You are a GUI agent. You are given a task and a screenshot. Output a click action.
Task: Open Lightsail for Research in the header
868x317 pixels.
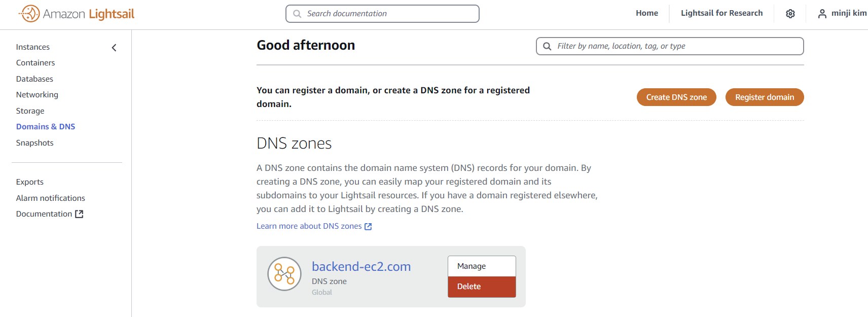(x=721, y=13)
